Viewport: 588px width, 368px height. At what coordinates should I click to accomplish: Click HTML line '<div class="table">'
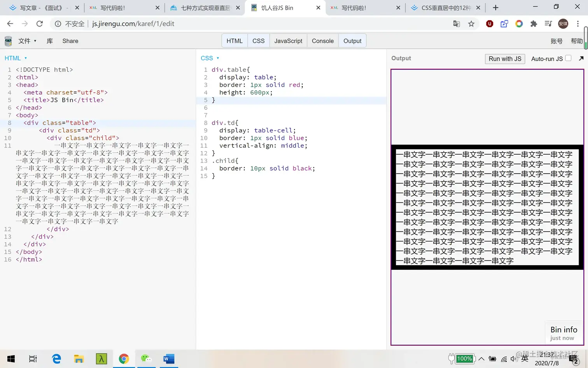point(59,123)
